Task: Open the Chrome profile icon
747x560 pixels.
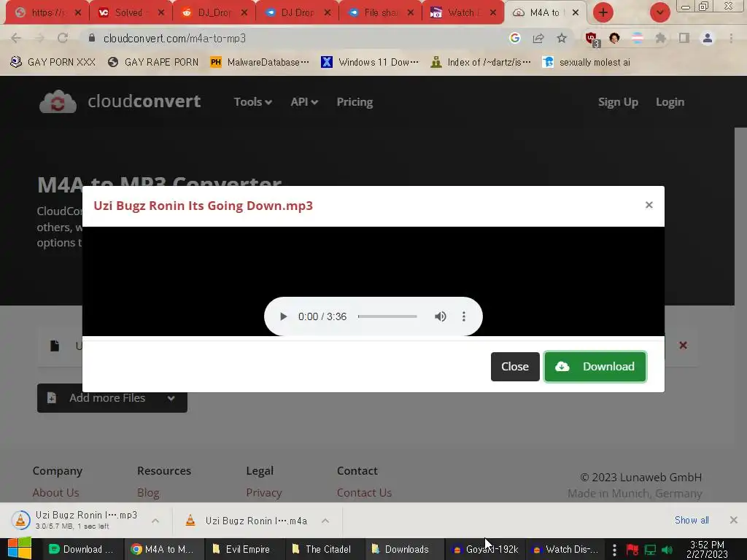Action: pos(708,38)
